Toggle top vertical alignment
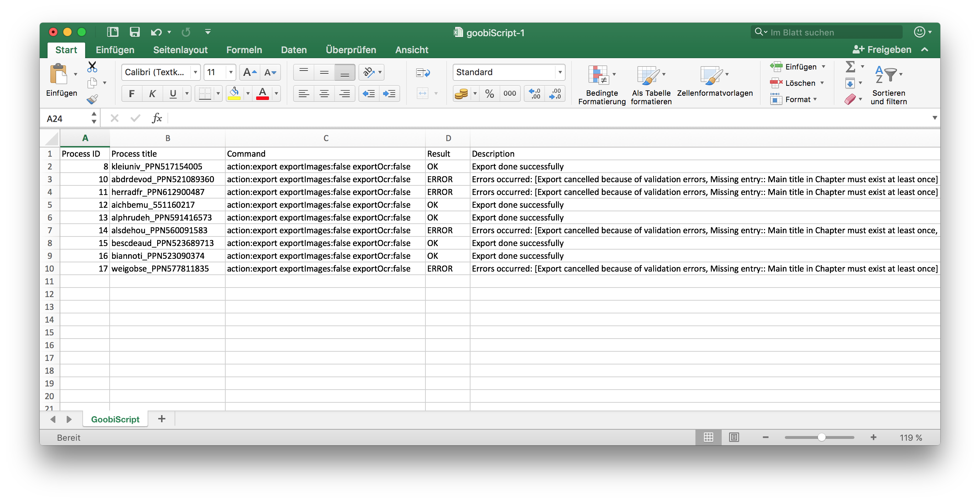This screenshot has height=502, width=980. 304,72
